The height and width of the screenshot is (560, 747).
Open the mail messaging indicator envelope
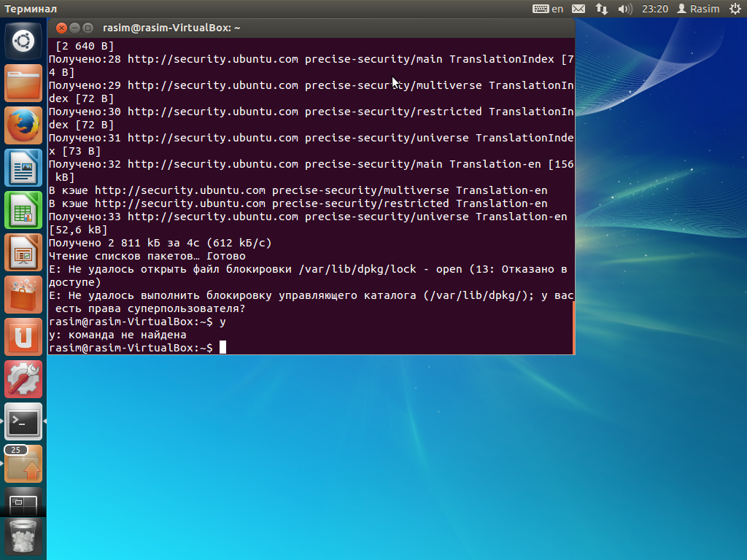pyautogui.click(x=578, y=9)
